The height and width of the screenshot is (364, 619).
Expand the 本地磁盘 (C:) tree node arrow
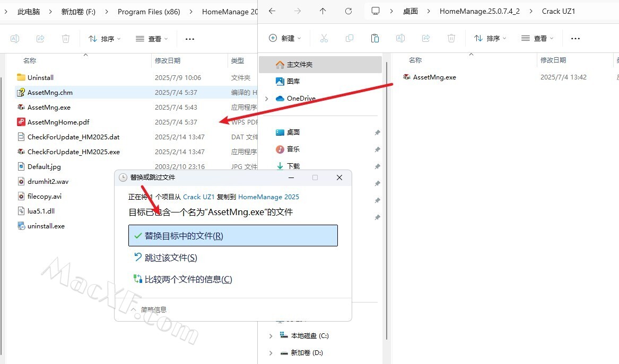[x=271, y=336]
